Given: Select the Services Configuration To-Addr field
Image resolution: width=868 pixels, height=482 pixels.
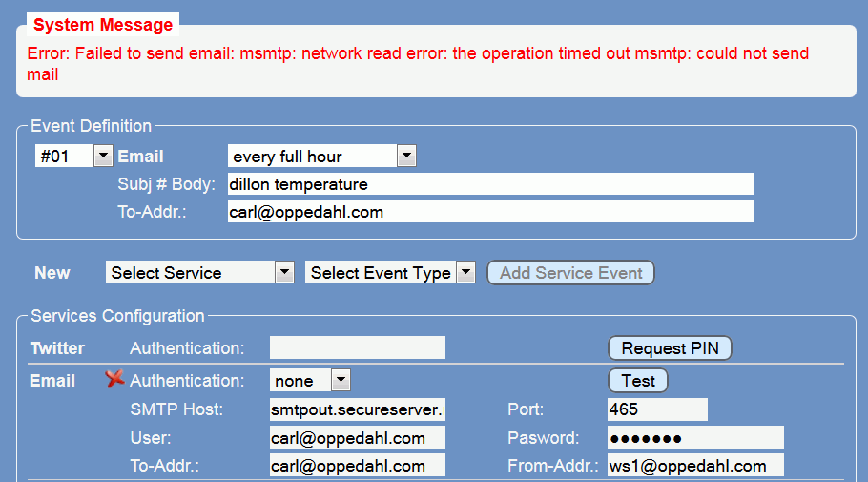Looking at the screenshot, I should click(x=357, y=466).
